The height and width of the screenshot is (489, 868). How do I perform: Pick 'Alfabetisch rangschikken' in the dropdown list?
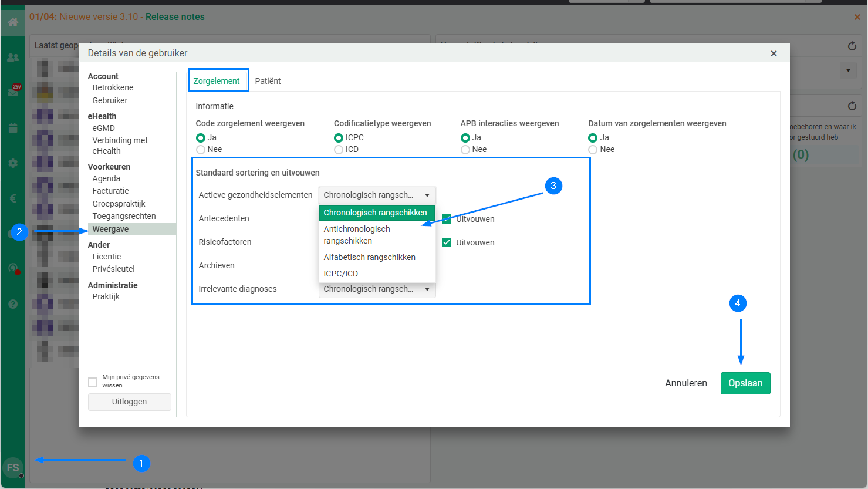(370, 257)
